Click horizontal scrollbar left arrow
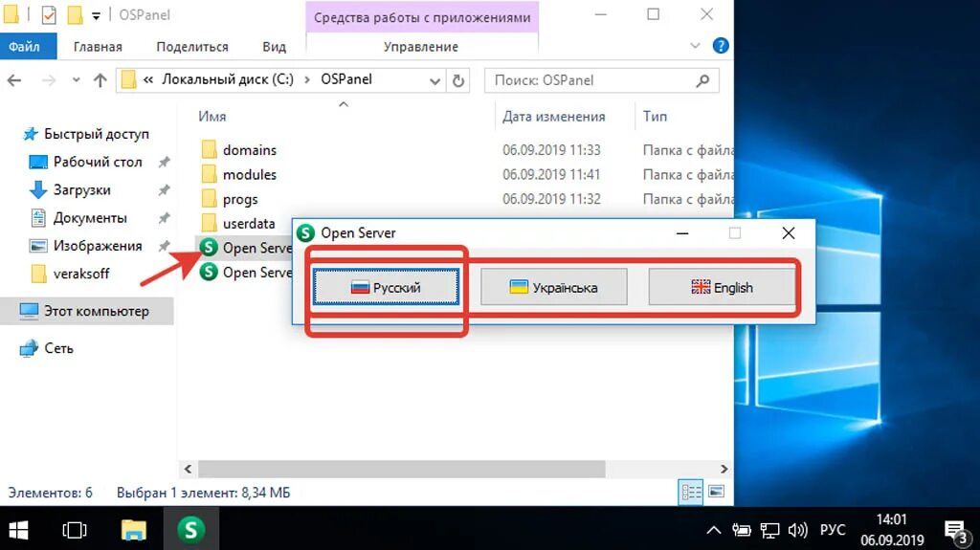Screen dimensions: 980x550 [x=188, y=469]
